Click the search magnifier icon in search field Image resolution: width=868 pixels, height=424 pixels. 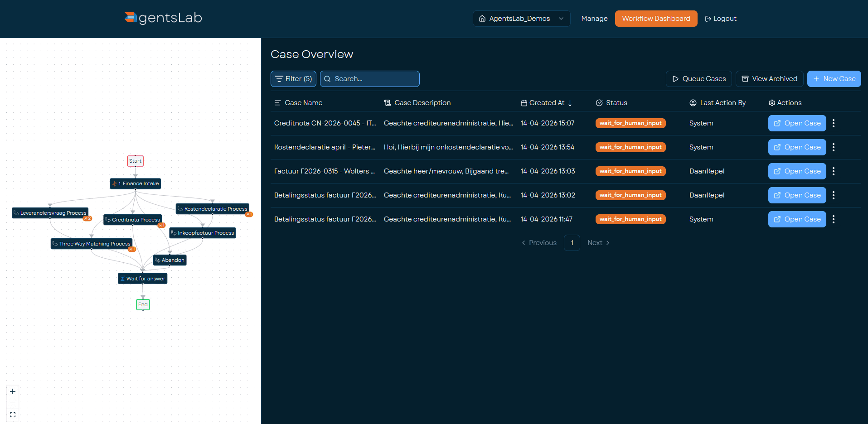click(x=328, y=79)
